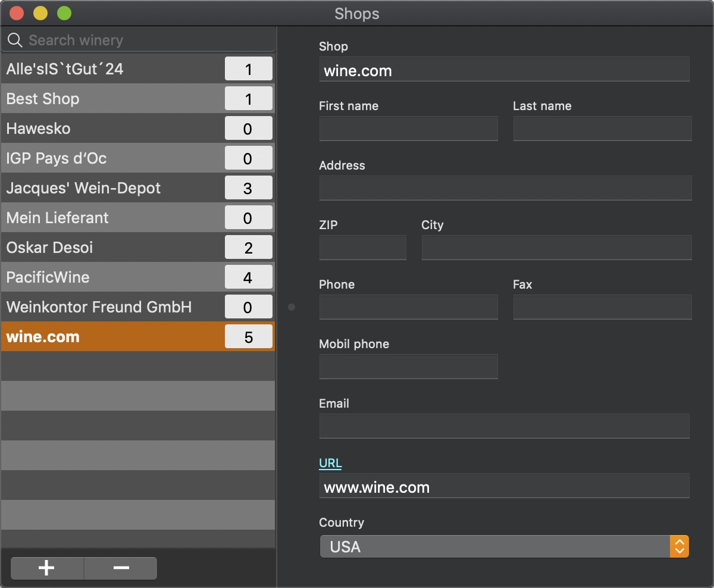Click the Address input field
Screen dimensions: 714x588
pyautogui.click(x=506, y=188)
